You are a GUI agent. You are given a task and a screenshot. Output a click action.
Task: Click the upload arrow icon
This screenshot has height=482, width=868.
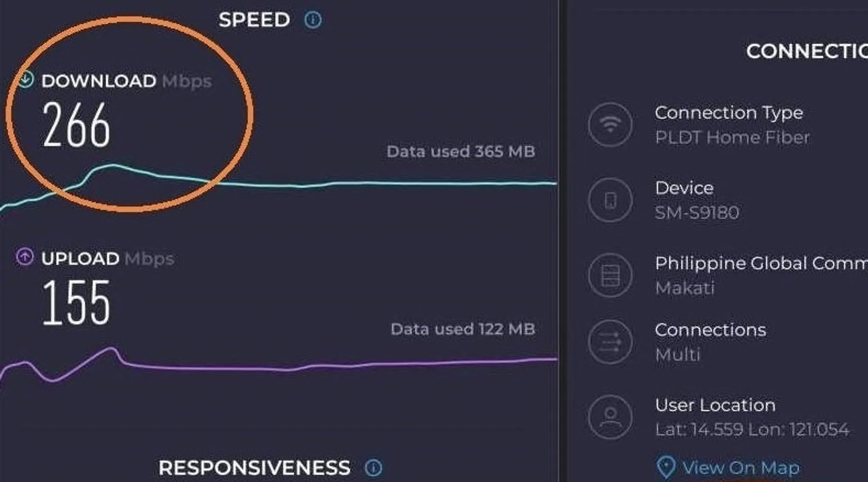coord(25,257)
